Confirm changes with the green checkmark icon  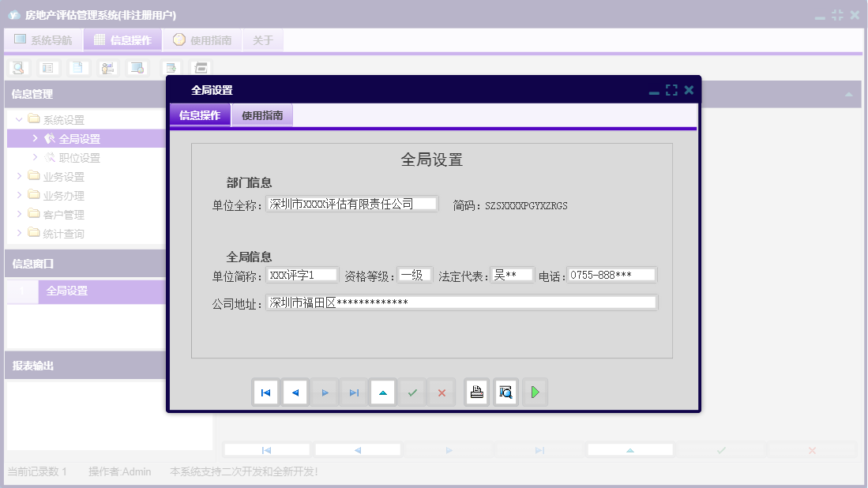411,392
